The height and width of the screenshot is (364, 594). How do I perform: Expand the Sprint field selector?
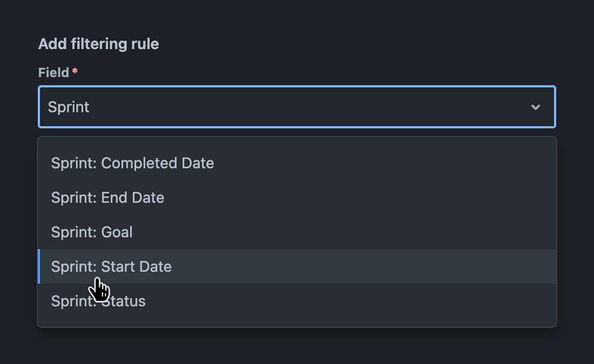point(297,107)
